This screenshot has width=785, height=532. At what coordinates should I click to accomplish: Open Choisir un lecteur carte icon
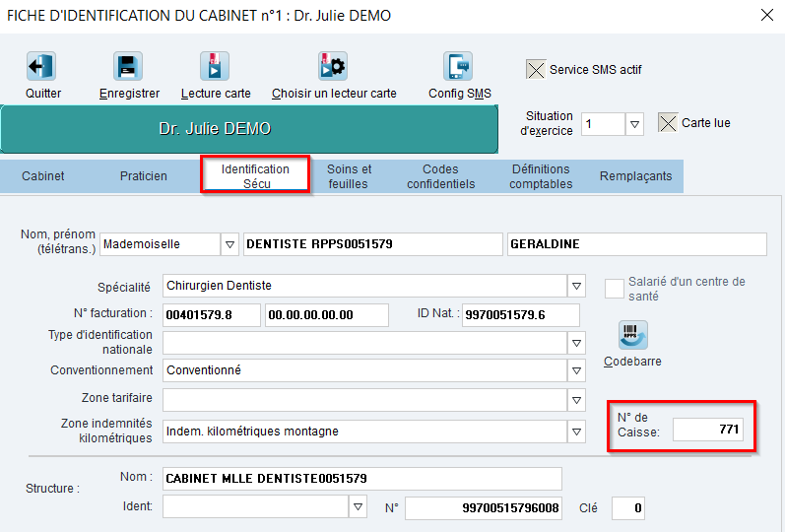(x=333, y=66)
